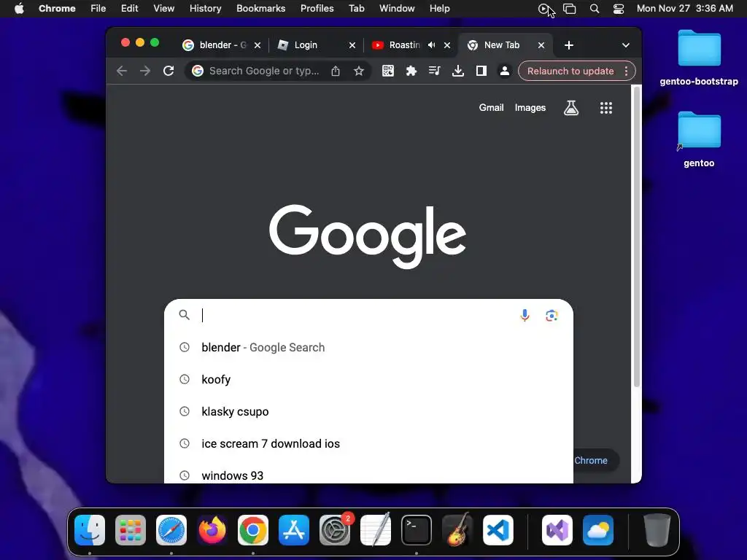Toggle the Chrome side panel

coord(481,71)
